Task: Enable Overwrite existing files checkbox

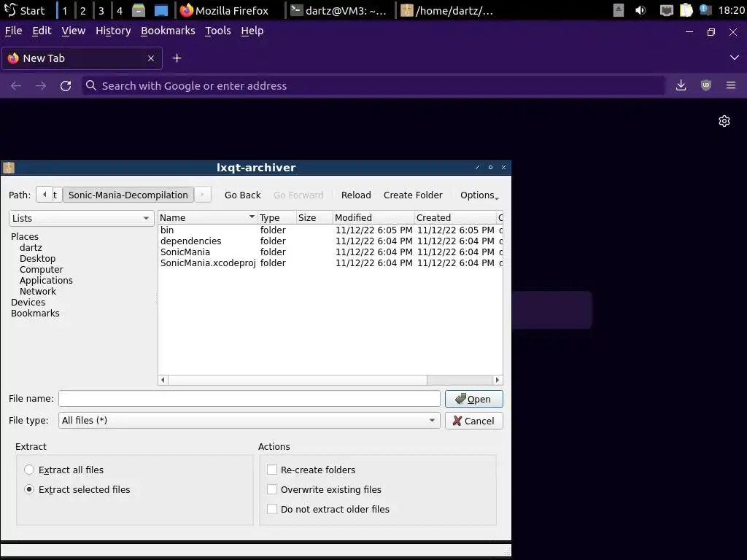Action: (x=272, y=489)
